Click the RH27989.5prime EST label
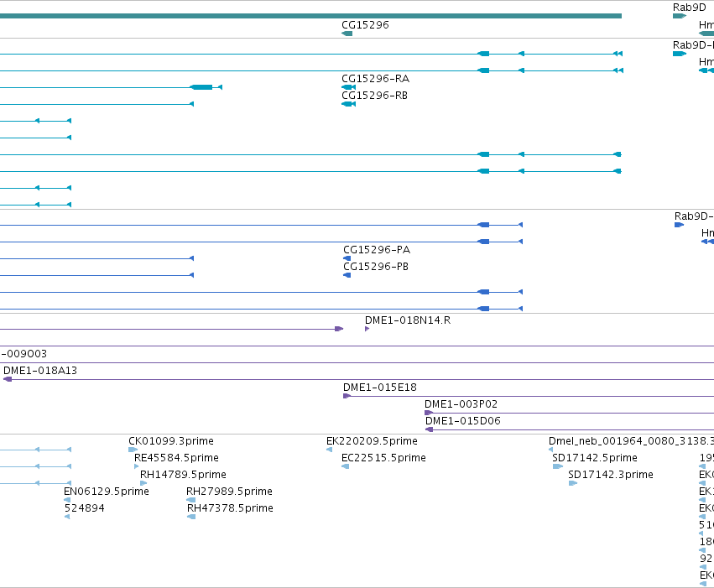Screen dimensions: 714x588 pos(229,492)
